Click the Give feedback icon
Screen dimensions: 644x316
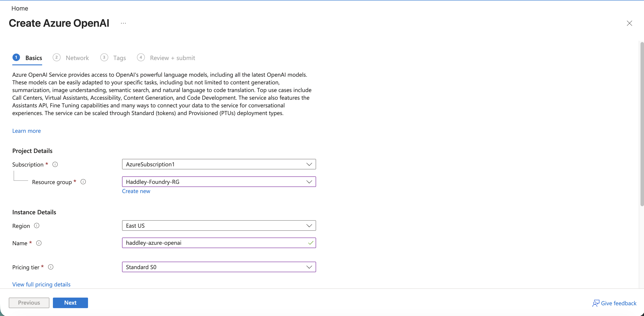[x=596, y=303]
